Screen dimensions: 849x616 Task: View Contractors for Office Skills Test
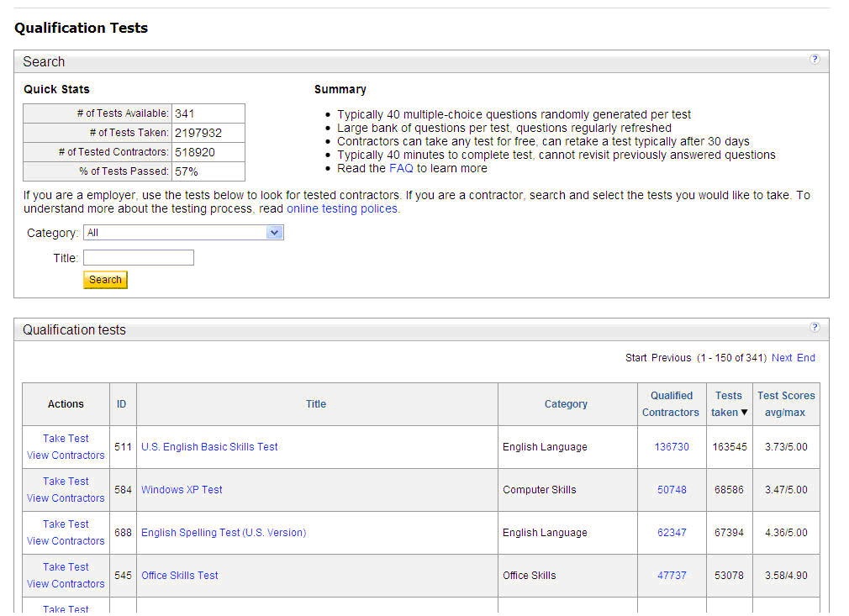(66, 583)
